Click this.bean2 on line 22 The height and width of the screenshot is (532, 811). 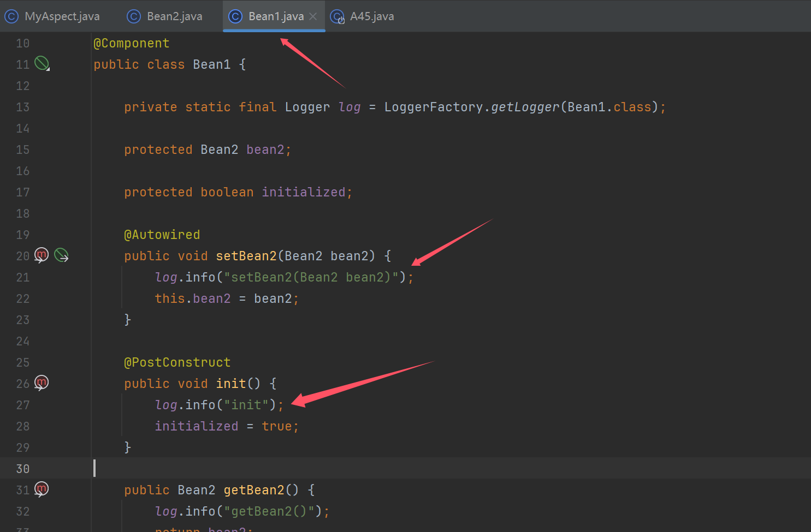point(193,298)
